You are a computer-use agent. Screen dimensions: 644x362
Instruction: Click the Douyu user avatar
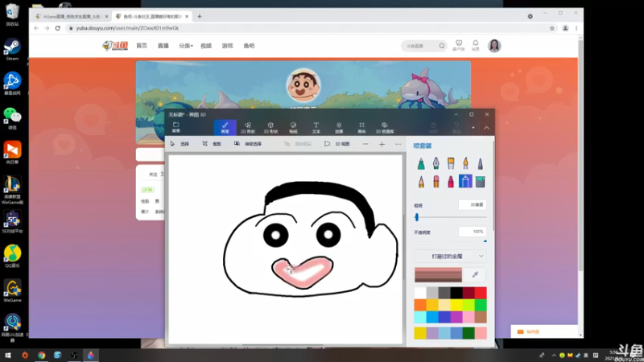coord(494,46)
